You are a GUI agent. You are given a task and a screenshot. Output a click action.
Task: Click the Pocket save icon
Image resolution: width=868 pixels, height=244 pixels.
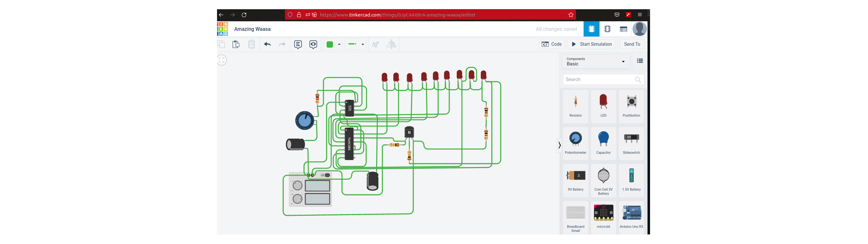pos(617,15)
